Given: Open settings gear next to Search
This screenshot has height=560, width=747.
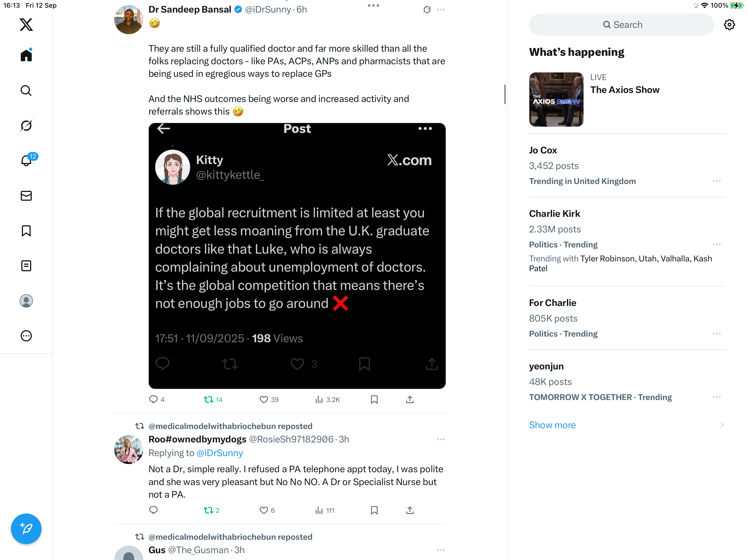Looking at the screenshot, I should (729, 25).
